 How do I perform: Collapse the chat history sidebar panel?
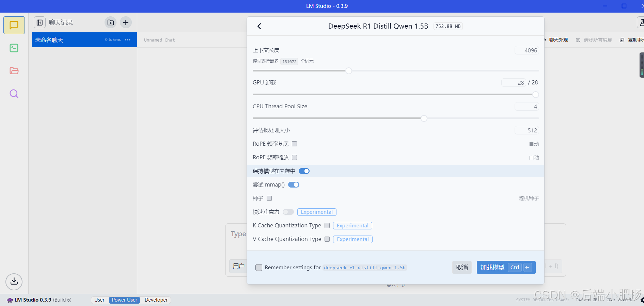coord(40,22)
